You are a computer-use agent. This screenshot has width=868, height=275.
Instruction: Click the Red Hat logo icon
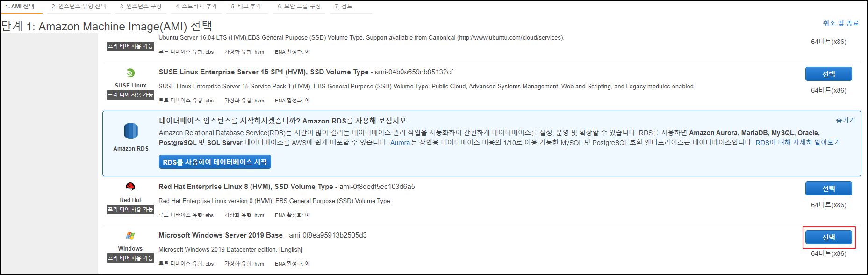[130, 187]
